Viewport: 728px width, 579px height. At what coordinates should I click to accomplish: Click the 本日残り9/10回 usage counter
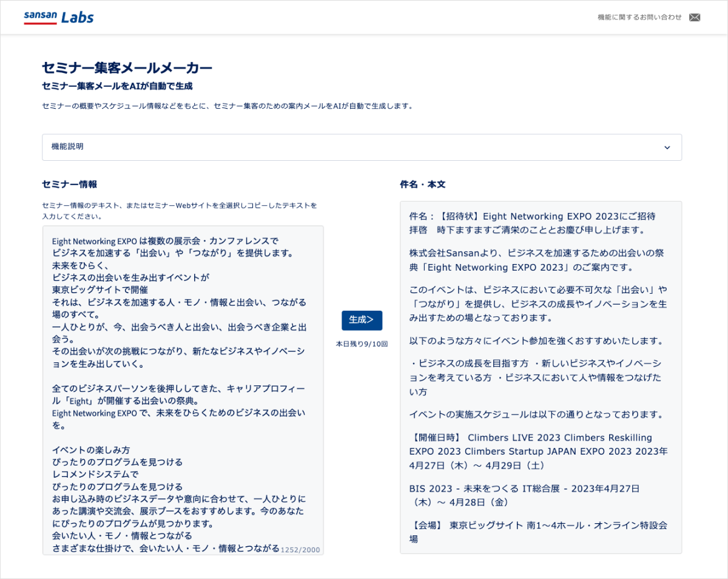coord(362,343)
